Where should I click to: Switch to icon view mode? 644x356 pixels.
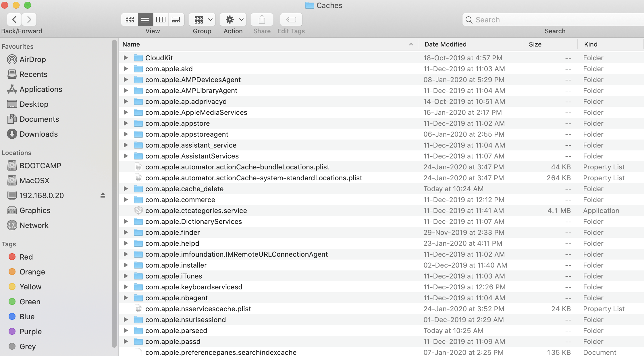(x=130, y=20)
